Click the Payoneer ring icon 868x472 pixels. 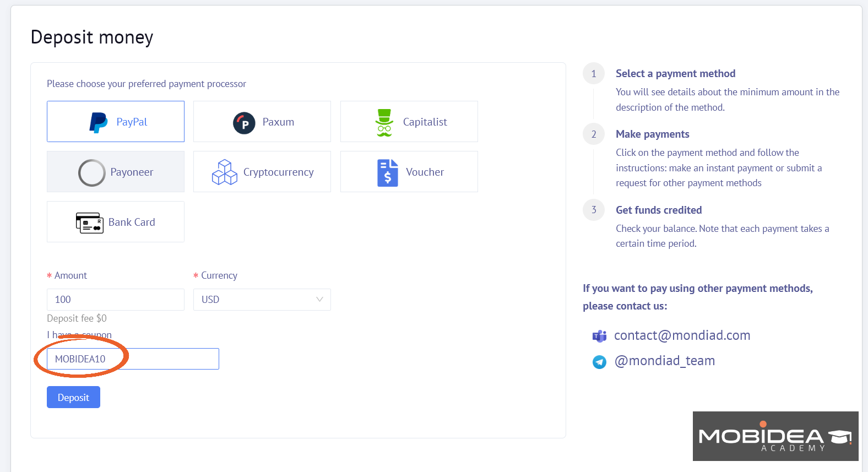pyautogui.click(x=92, y=173)
